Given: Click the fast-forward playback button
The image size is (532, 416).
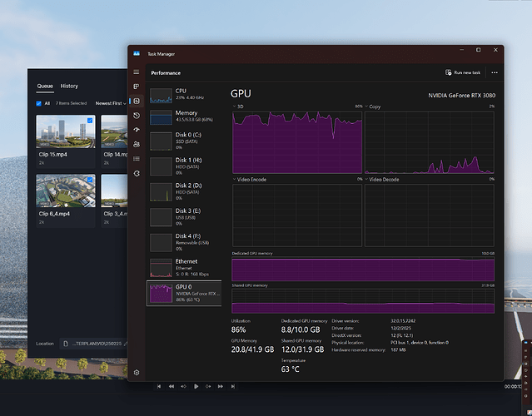Looking at the screenshot, I should tap(221, 387).
